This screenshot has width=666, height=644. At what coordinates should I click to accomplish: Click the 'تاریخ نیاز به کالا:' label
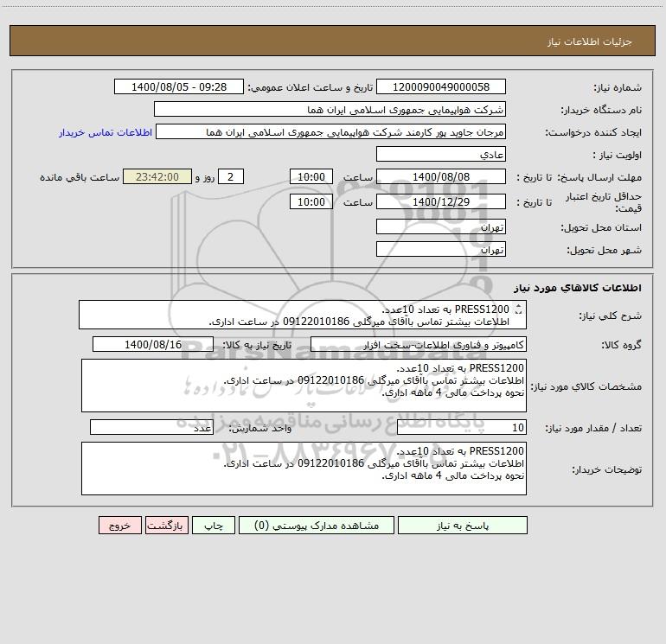pyautogui.click(x=258, y=345)
